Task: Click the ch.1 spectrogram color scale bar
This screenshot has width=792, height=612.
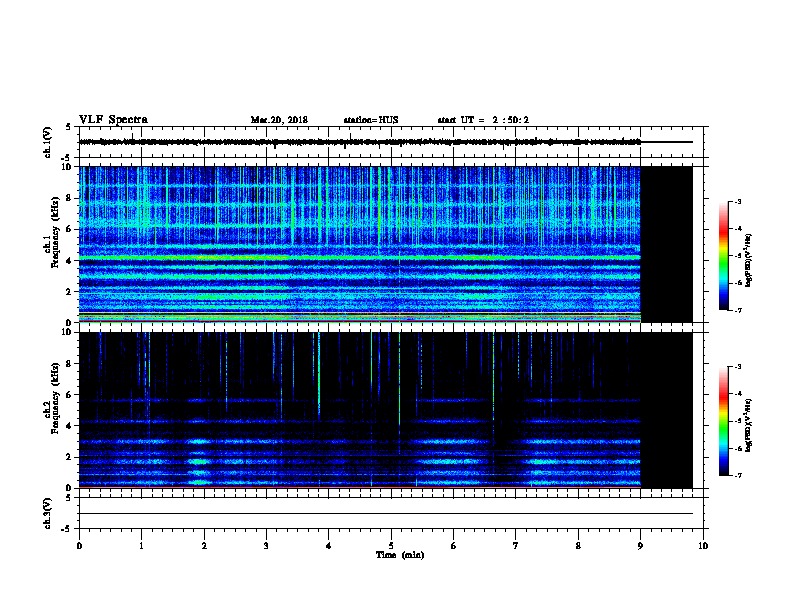Action: [723, 256]
